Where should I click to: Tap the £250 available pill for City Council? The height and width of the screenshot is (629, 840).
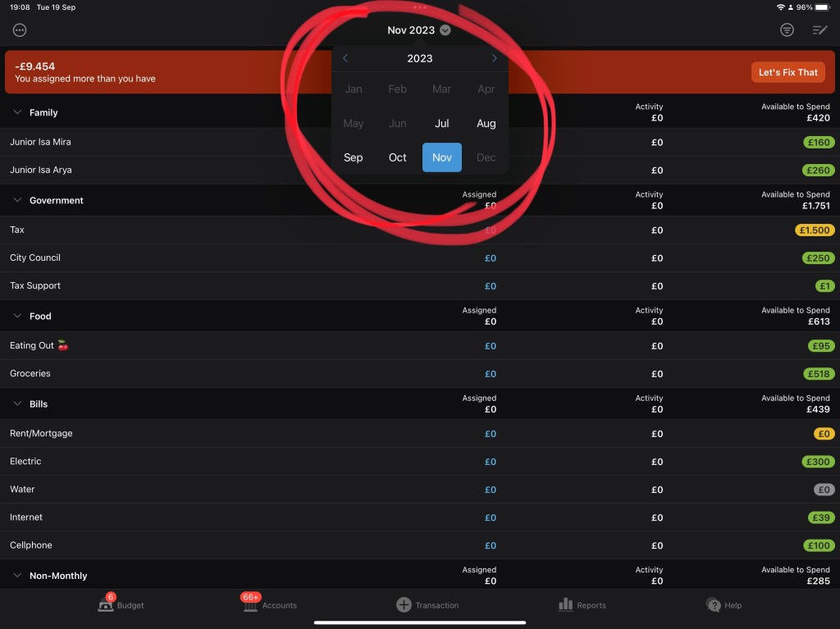pos(818,258)
